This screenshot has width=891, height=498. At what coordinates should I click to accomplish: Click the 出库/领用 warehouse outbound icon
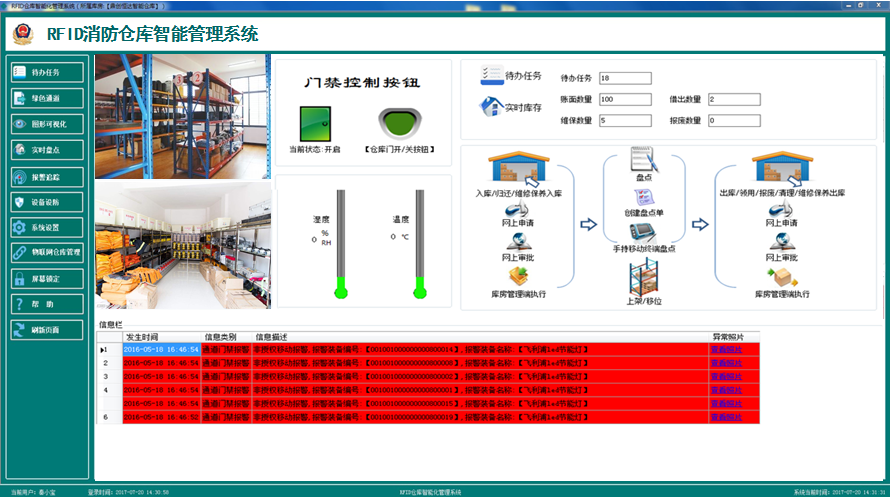(x=780, y=168)
